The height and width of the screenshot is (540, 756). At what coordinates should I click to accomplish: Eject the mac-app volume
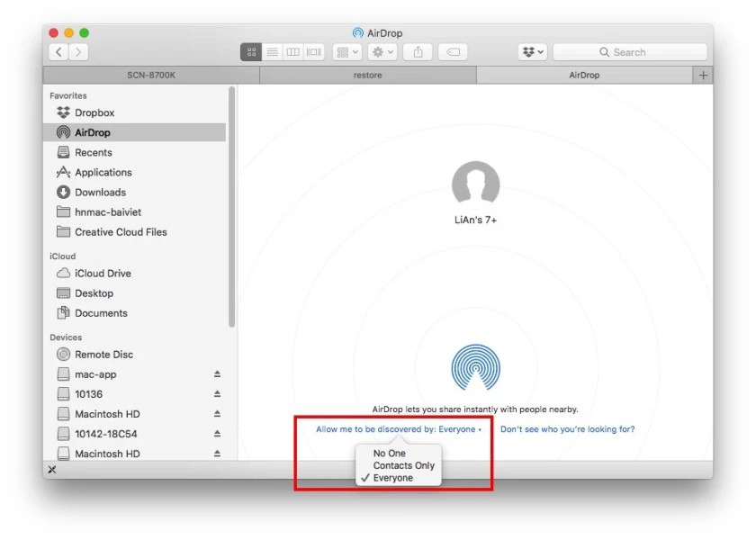(x=217, y=374)
